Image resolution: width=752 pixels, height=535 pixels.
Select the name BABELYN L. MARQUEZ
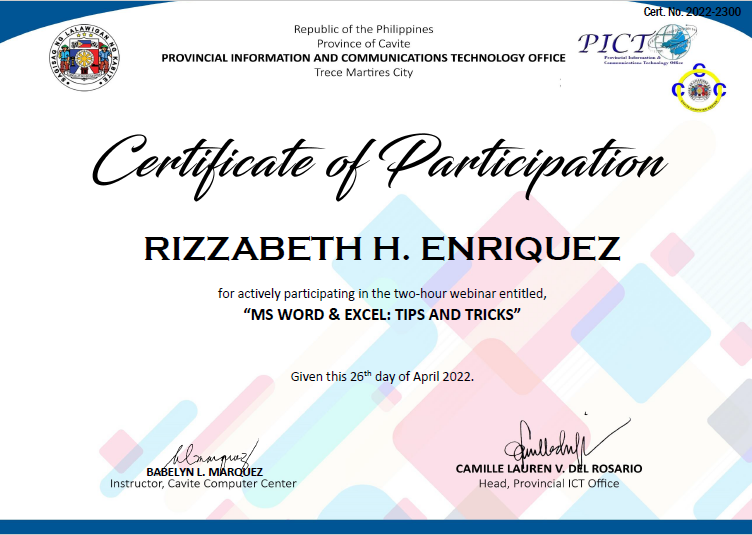[x=205, y=472]
